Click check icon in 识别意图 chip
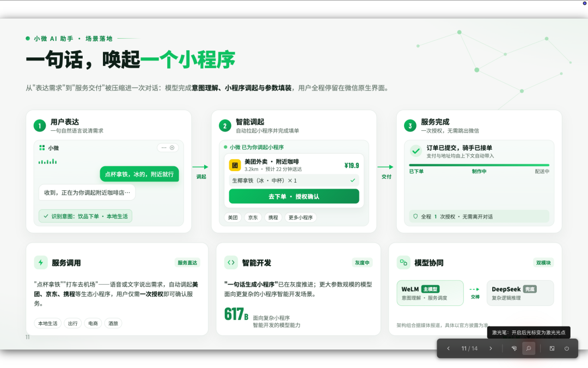The image size is (588, 368). coord(46,216)
